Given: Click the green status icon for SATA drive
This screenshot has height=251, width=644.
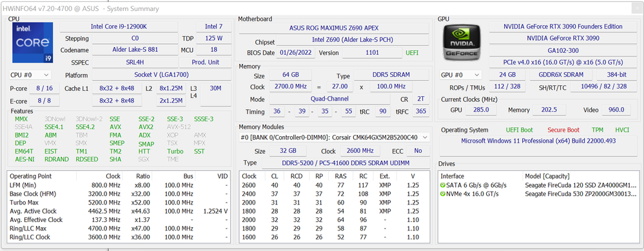Looking at the screenshot, I should click(x=443, y=185).
